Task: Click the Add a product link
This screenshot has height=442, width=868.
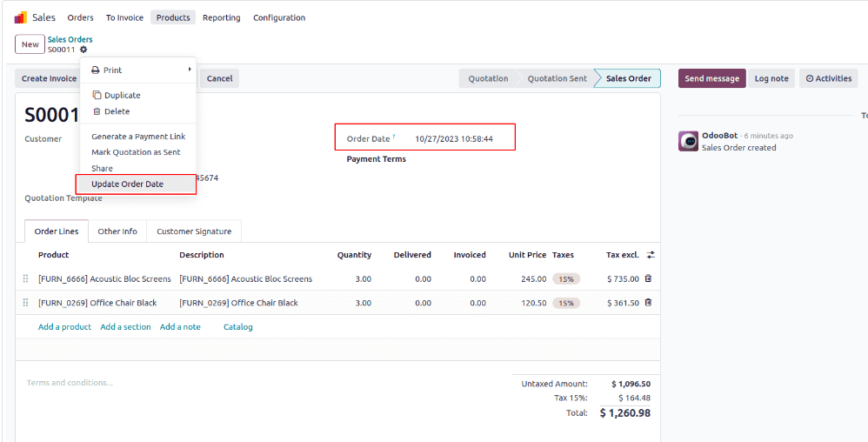Action: 64,327
